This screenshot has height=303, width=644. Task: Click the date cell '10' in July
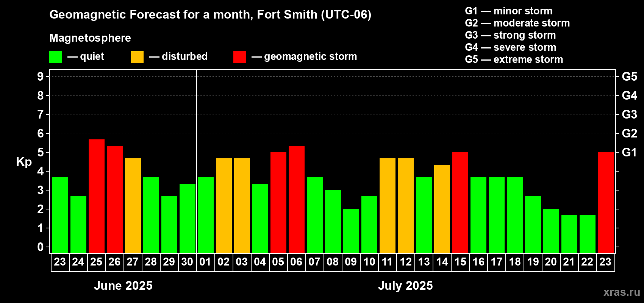369,262
